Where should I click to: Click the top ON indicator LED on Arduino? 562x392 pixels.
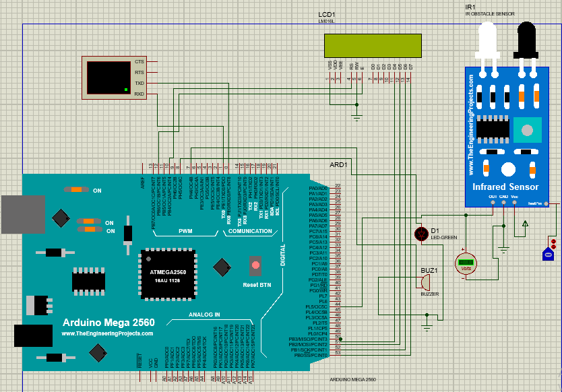(x=76, y=189)
